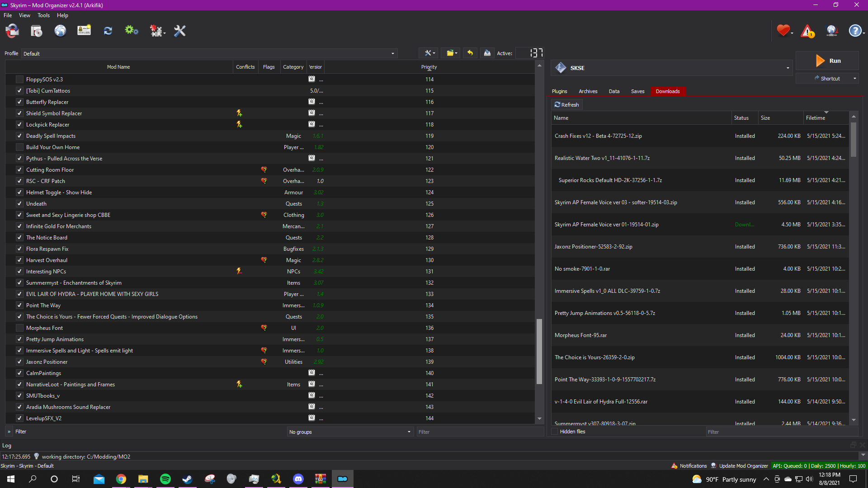Image resolution: width=868 pixels, height=488 pixels.
Task: Expand the Shortcut dropdown arrow
Action: (x=854, y=79)
